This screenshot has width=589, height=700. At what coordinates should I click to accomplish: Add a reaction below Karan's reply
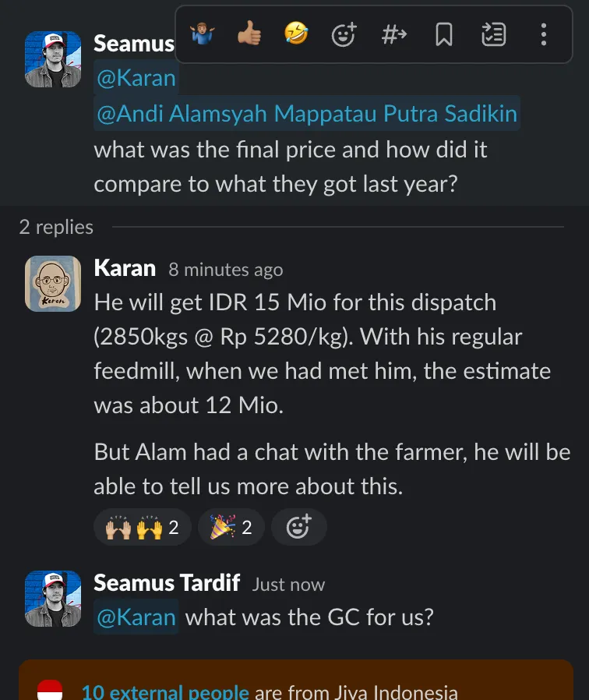coord(298,528)
